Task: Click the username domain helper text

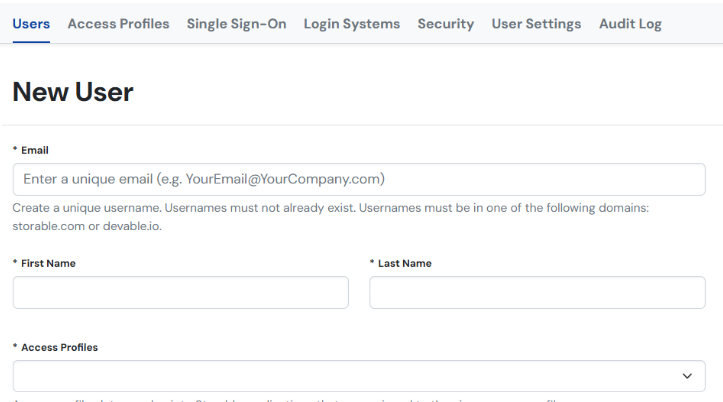Action: coord(330,216)
